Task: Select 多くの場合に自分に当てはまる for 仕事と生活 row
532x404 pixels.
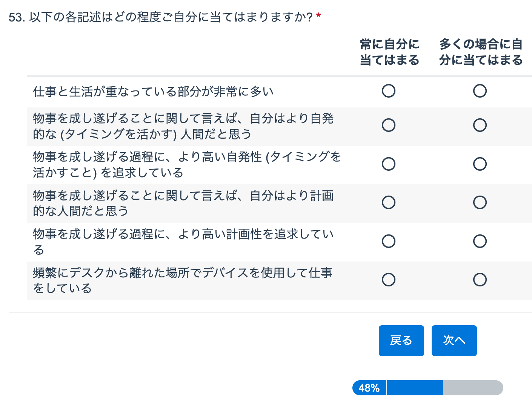Action: tap(480, 91)
